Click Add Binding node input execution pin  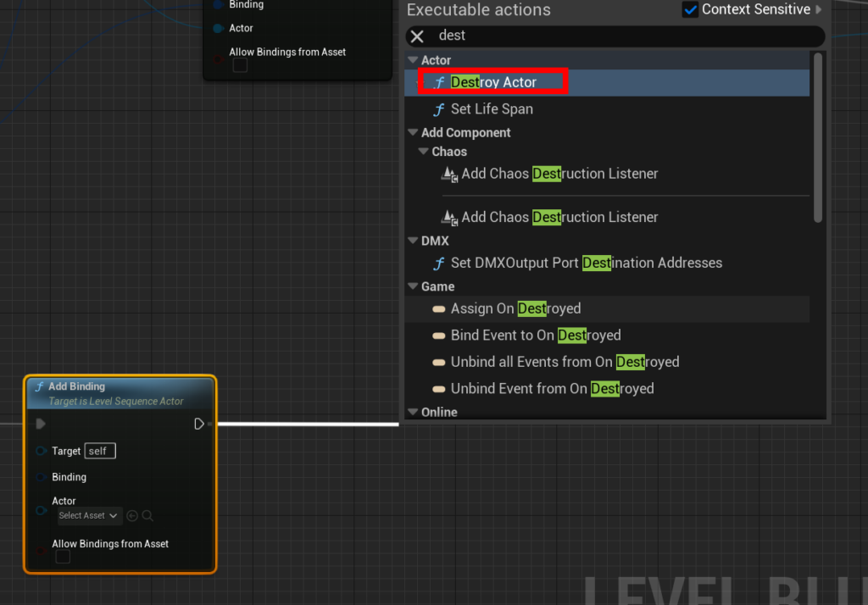coord(41,424)
